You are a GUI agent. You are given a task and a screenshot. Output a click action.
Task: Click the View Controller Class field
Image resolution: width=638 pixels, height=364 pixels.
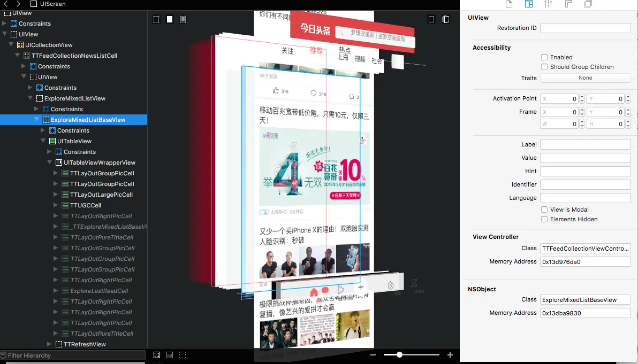pos(585,248)
